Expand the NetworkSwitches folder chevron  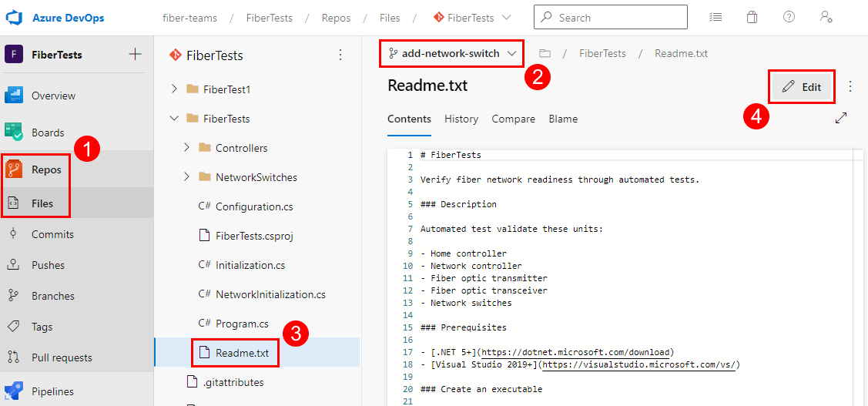click(186, 177)
